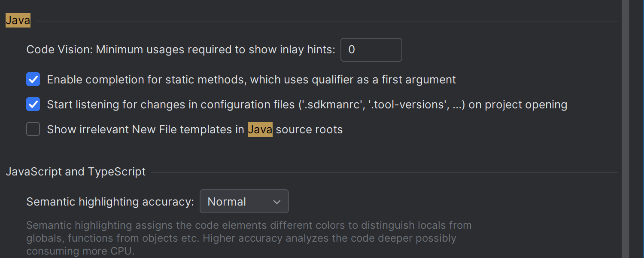Click the '.sdkmanrc' text in the checkbox label
Viewport: 644px width, 258px height.
pyautogui.click(x=331, y=104)
